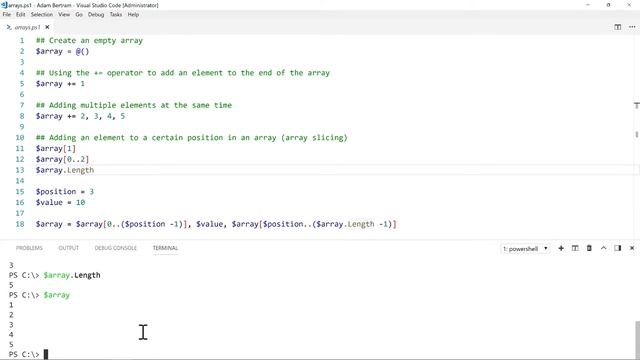The image size is (640, 360).
Task: Maximize the panel with the up chevron
Action: coord(603,248)
